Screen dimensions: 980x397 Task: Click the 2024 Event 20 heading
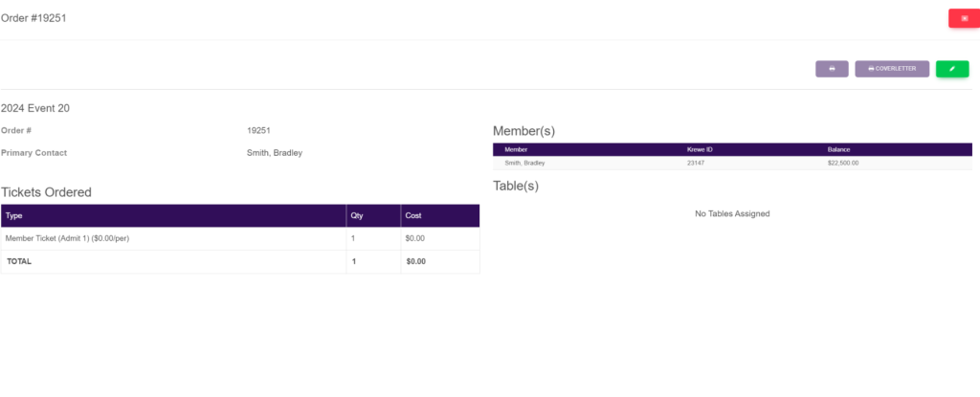pos(35,108)
